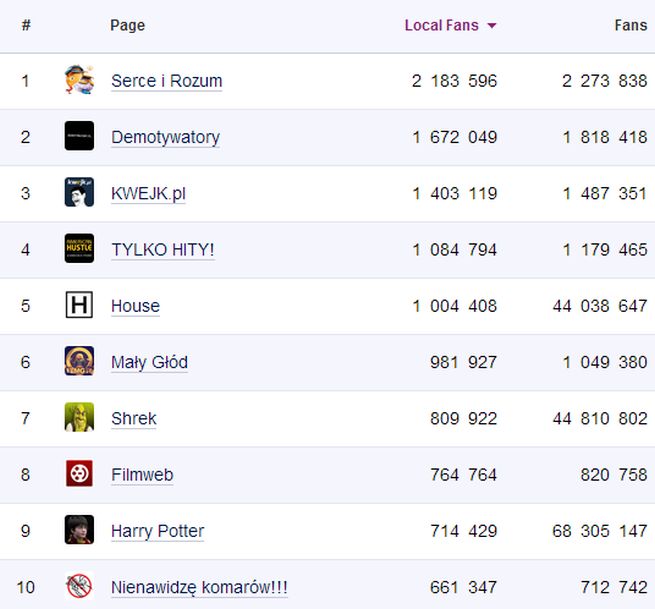Viewport: 655px width, 609px height.
Task: Click the TYLKO HITY! page icon
Action: click(x=79, y=249)
